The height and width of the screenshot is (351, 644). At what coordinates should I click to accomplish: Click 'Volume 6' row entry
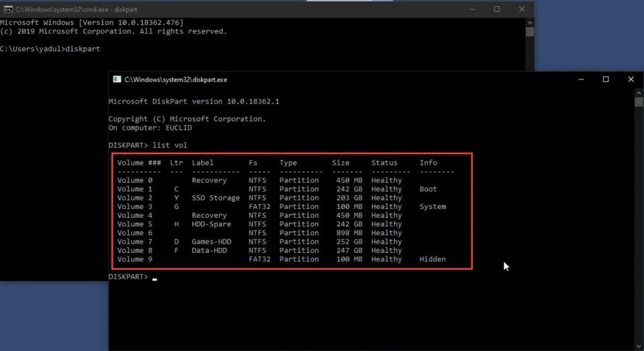[x=135, y=233]
